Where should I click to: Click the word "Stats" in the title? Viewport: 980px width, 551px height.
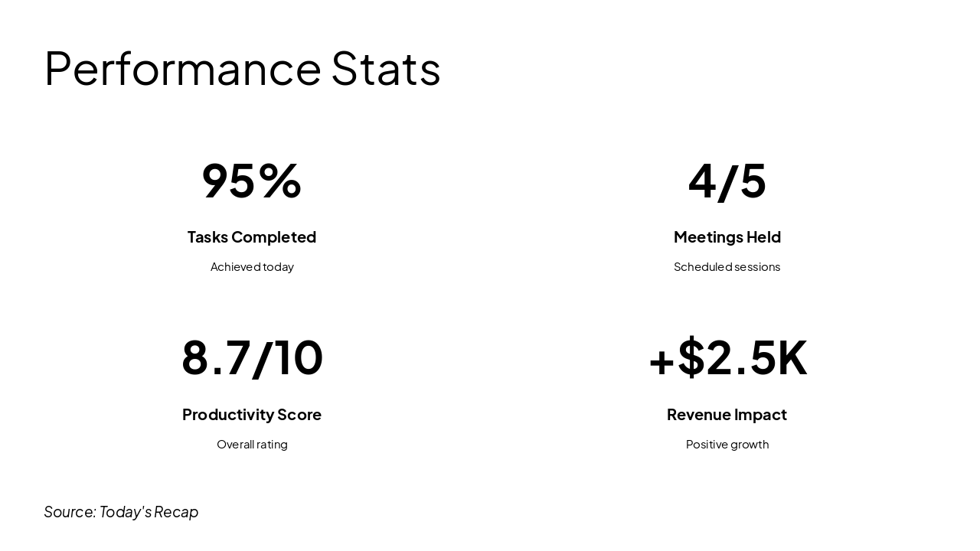pos(386,69)
